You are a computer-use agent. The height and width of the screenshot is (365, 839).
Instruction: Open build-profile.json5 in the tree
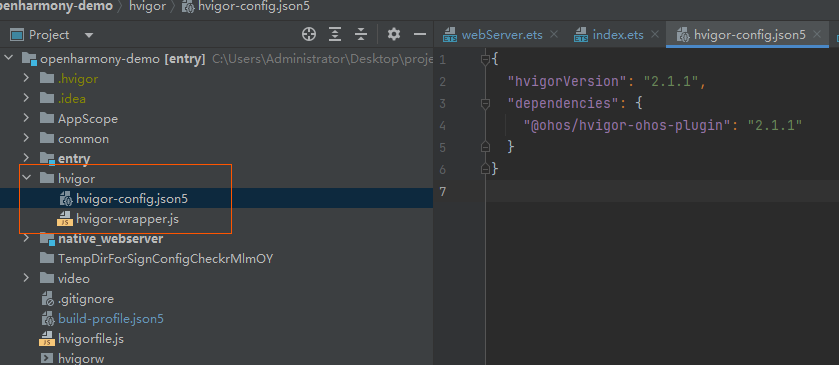pos(111,318)
